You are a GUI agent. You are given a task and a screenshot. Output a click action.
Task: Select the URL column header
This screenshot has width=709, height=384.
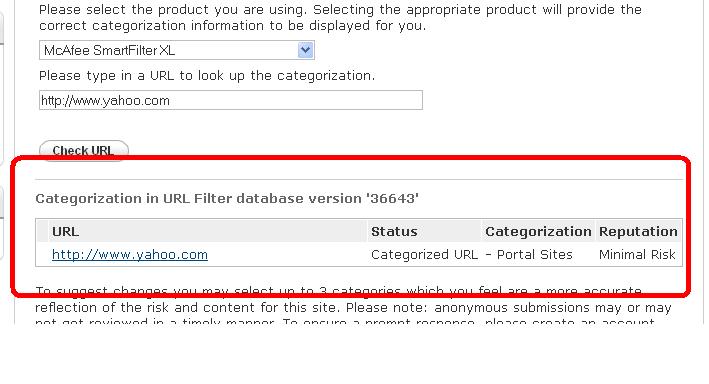pos(66,232)
